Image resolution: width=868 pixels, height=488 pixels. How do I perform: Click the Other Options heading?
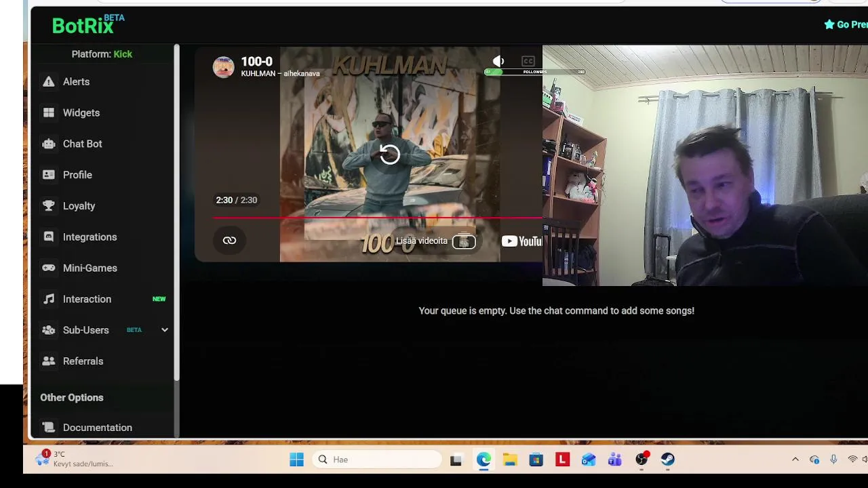point(72,398)
